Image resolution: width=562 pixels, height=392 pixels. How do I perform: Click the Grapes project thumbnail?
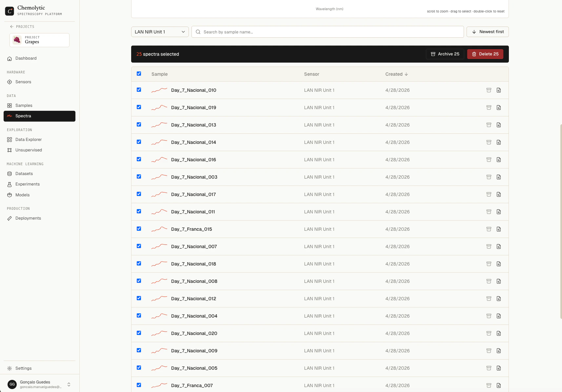click(x=17, y=40)
